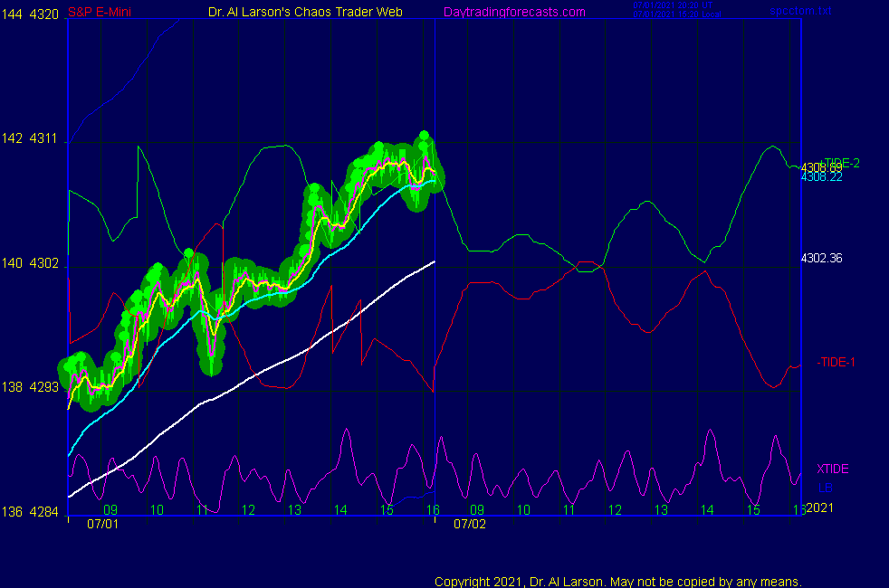Click the 15:20 Local timestamp
The width and height of the screenshot is (889, 588).
click(x=677, y=14)
